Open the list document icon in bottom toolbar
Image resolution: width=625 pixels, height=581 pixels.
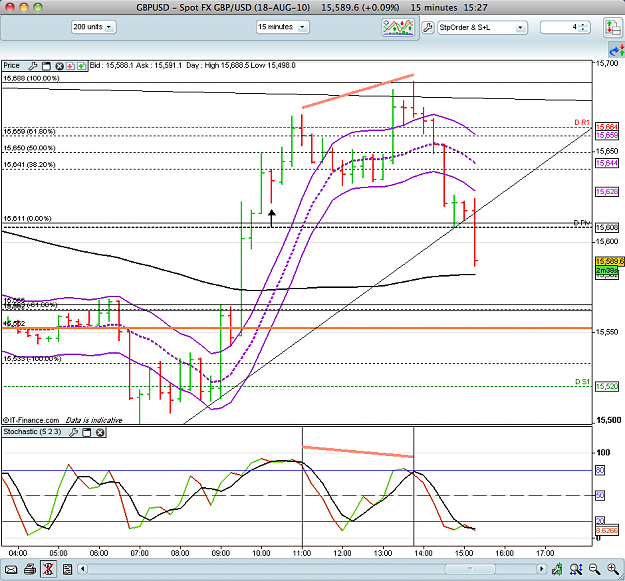coord(67,569)
